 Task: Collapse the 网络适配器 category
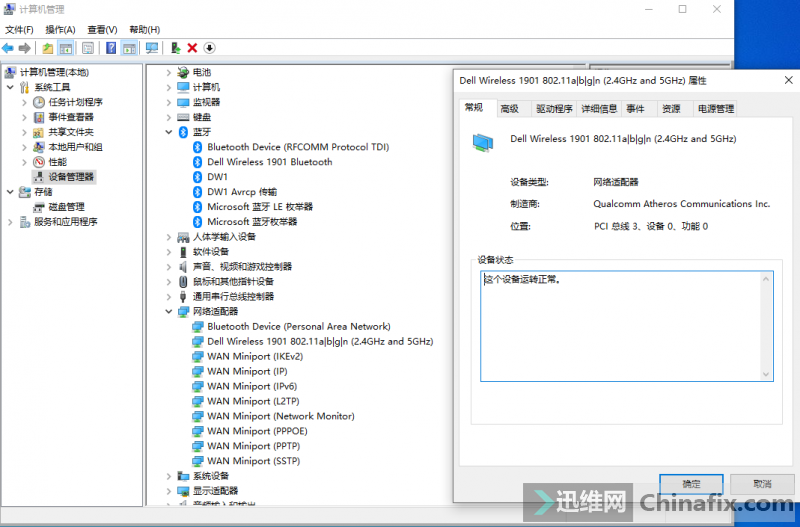[168, 312]
